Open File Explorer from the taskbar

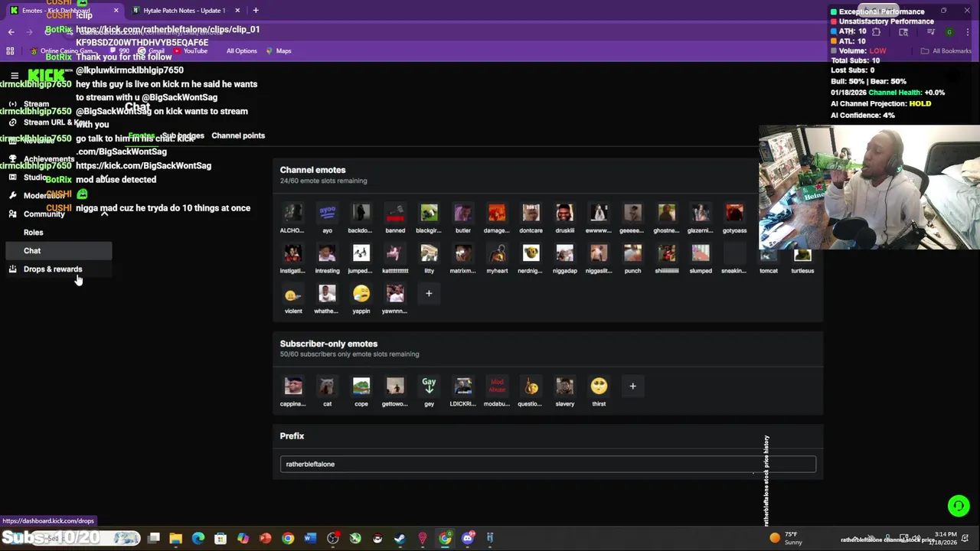pyautogui.click(x=176, y=538)
